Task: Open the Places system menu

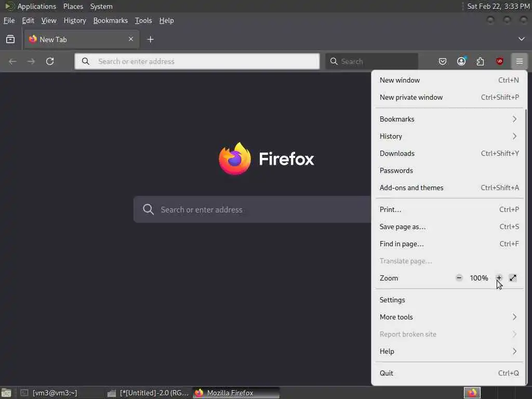Action: click(73, 6)
